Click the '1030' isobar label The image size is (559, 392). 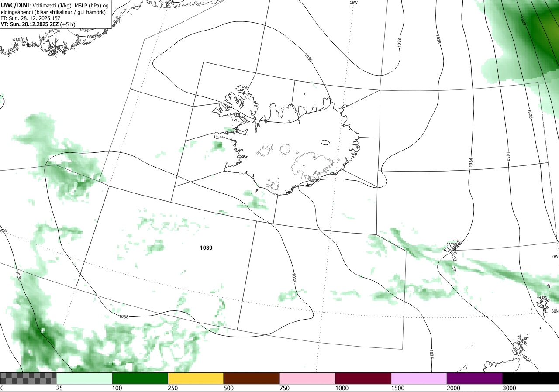(x=530, y=114)
